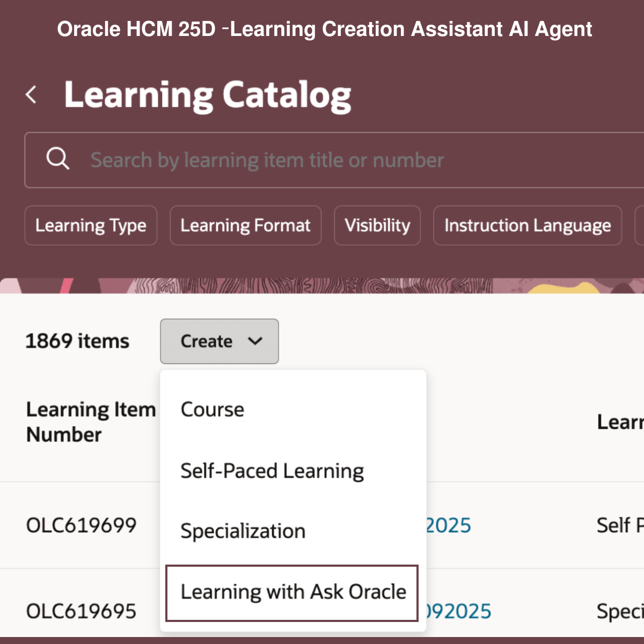Open the Learning Type filter
The width and height of the screenshot is (644, 644).
(x=91, y=225)
